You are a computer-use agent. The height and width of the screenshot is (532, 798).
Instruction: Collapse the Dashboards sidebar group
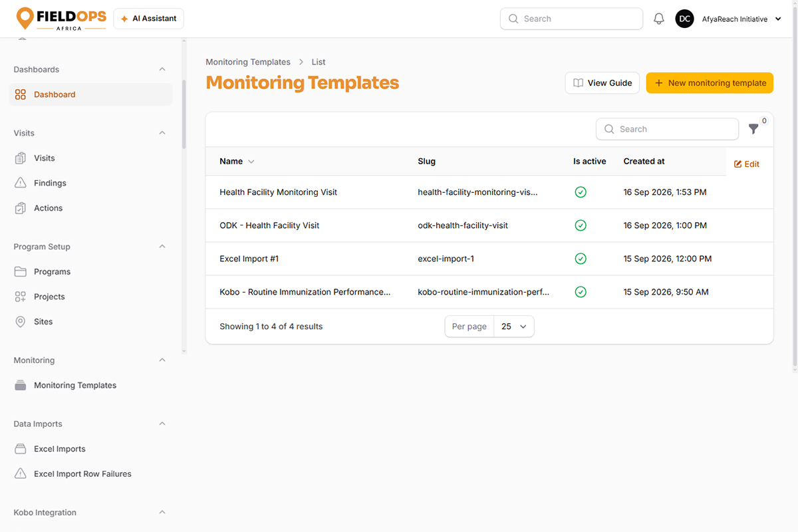click(x=162, y=70)
